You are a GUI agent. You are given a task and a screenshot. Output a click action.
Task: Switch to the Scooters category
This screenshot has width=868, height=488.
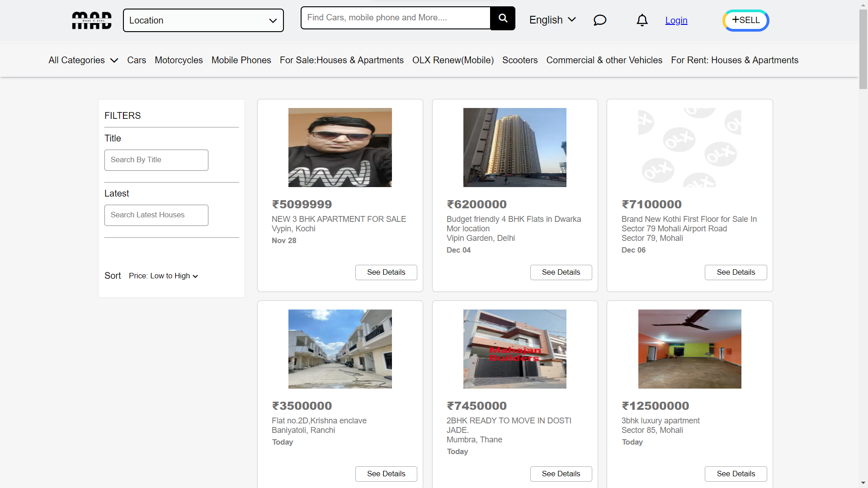(520, 60)
